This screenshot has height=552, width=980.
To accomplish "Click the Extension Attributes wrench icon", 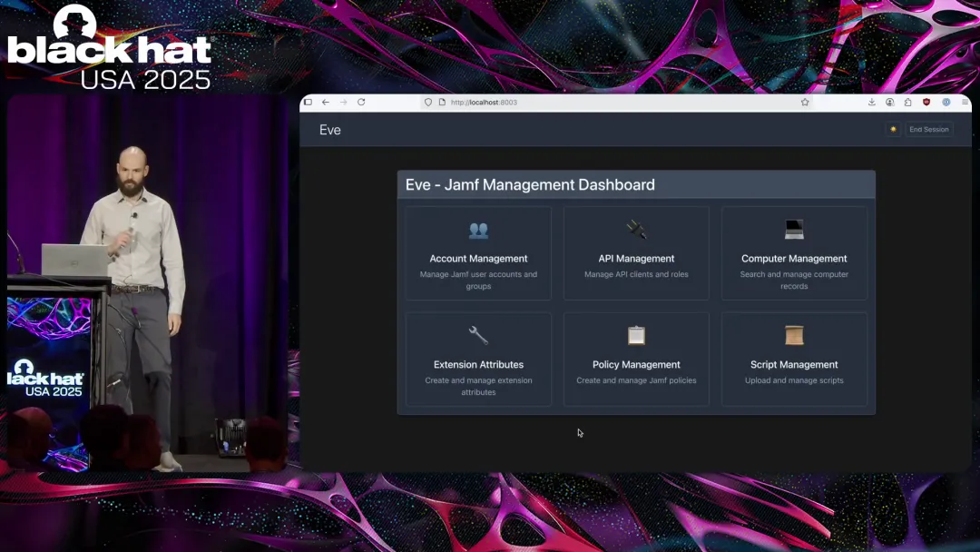I will point(479,336).
